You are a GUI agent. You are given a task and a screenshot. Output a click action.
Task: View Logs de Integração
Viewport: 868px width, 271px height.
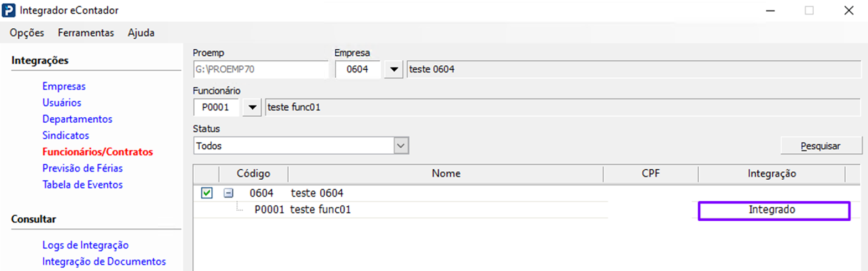pyautogui.click(x=85, y=245)
